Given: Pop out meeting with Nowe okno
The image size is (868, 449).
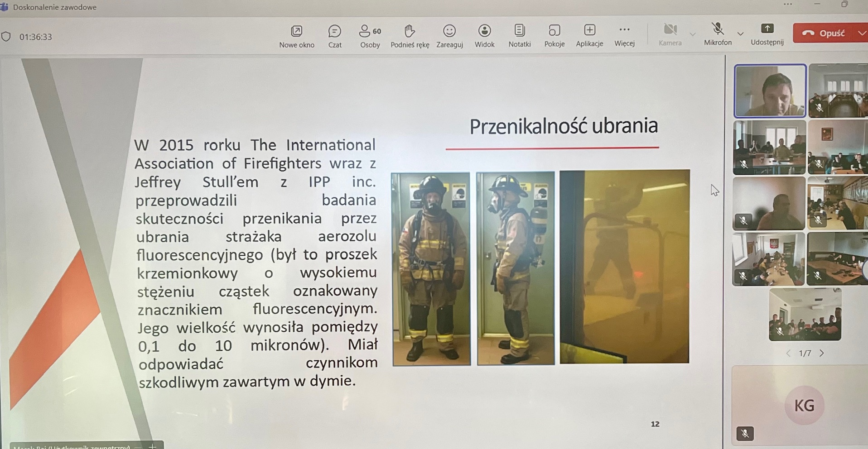Looking at the screenshot, I should [x=297, y=36].
